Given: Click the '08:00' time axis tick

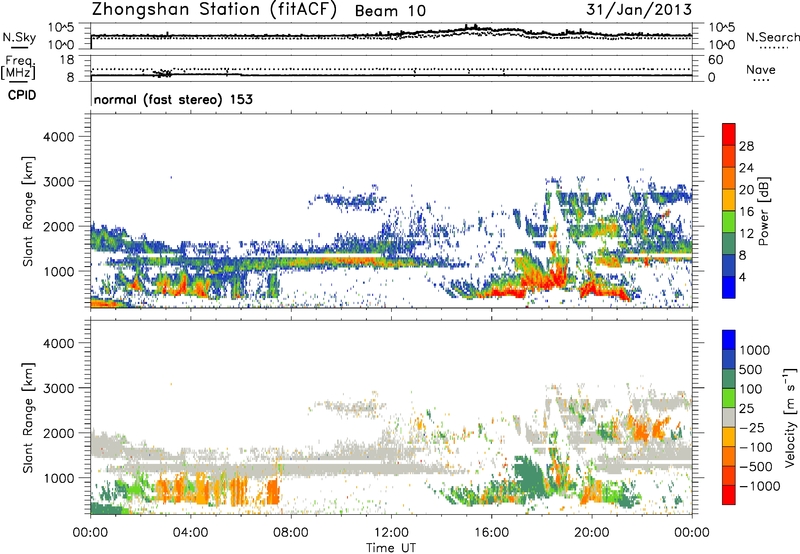Looking at the screenshot, I should (291, 533).
